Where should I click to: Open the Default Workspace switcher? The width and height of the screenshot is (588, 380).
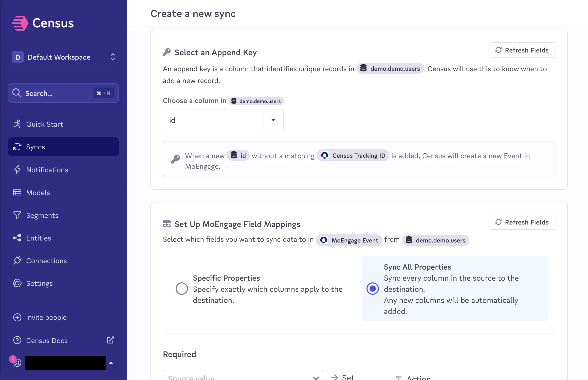pyautogui.click(x=63, y=57)
